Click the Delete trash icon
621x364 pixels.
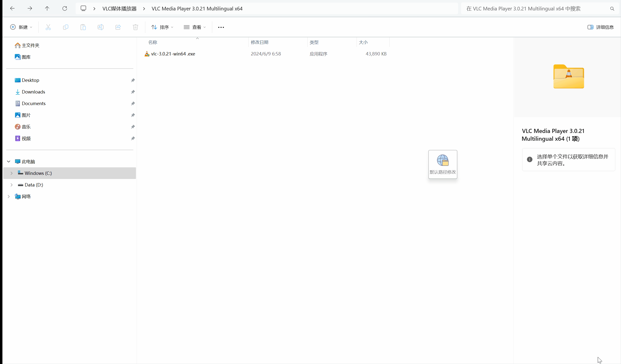click(135, 27)
